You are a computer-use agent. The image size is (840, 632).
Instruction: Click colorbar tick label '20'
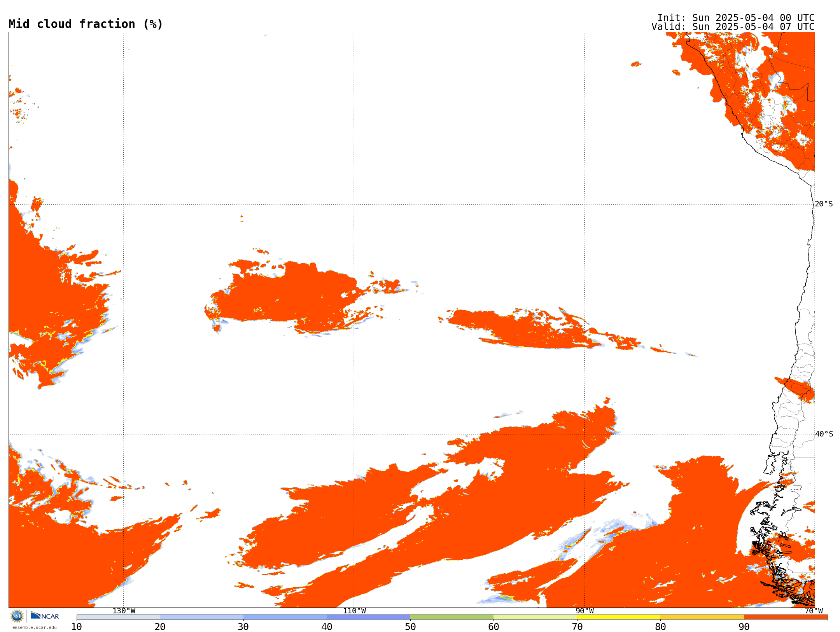(x=160, y=627)
